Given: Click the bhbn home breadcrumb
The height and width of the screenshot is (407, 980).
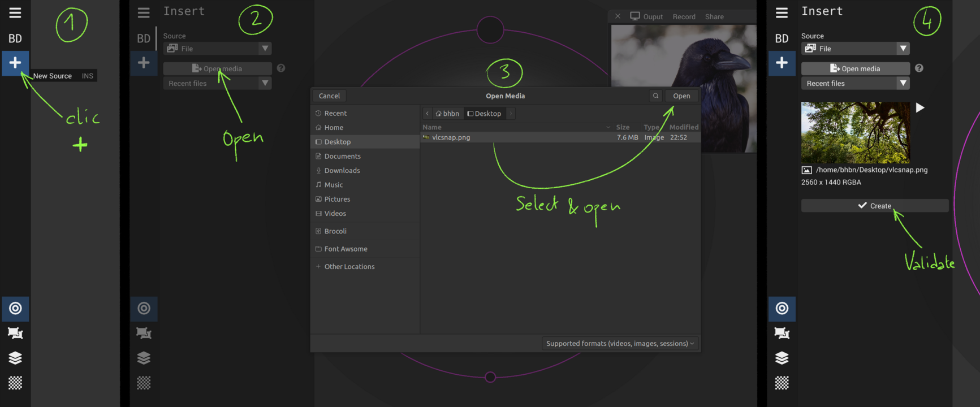Looking at the screenshot, I should (x=447, y=114).
